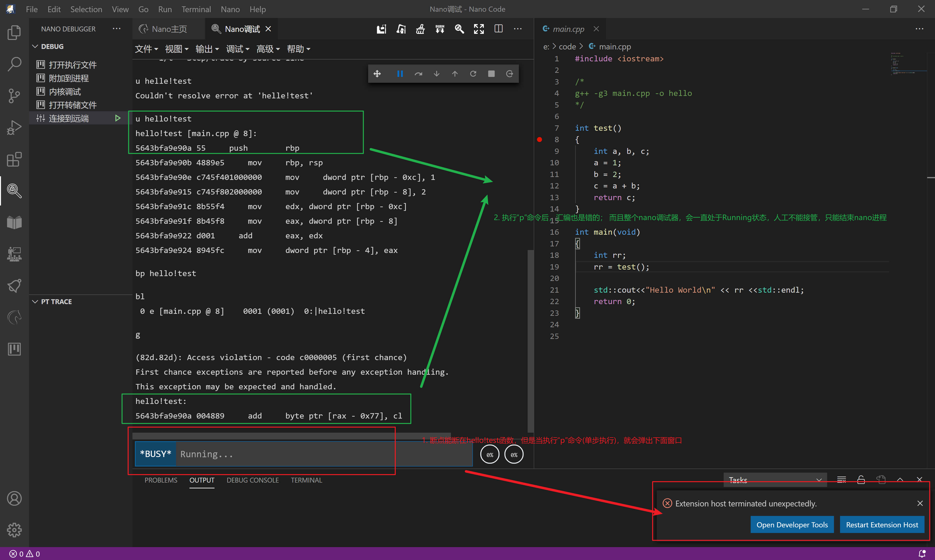Click 打开执行文件 in DEBUG list
Screen dimensions: 935x560
pyautogui.click(x=73, y=65)
